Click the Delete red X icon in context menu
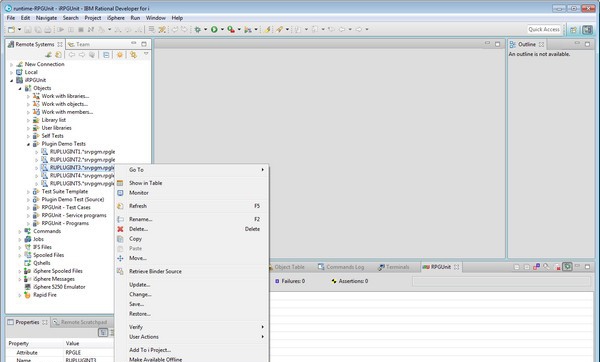 [120, 229]
